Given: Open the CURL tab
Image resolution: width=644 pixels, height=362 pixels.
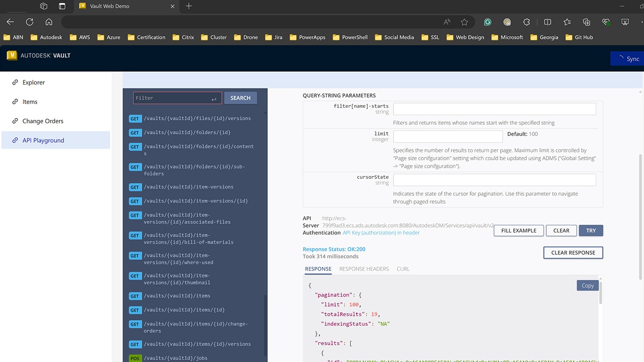Looking at the screenshot, I should pos(403,269).
